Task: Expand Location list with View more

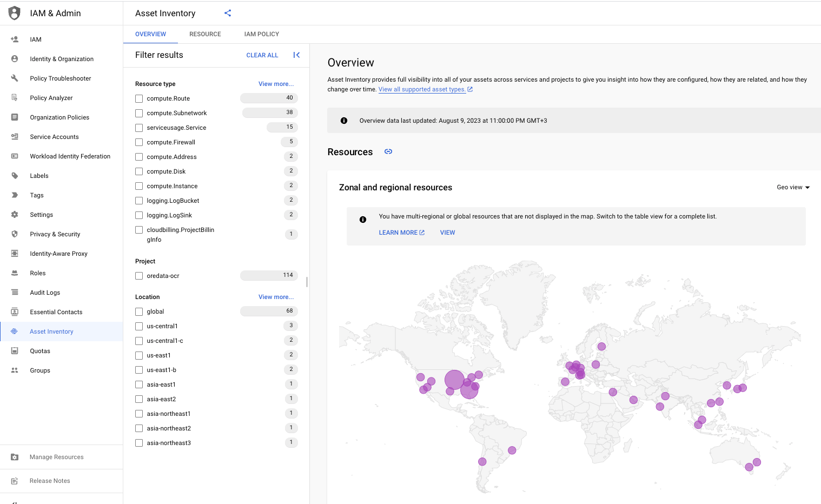Action: click(x=276, y=297)
